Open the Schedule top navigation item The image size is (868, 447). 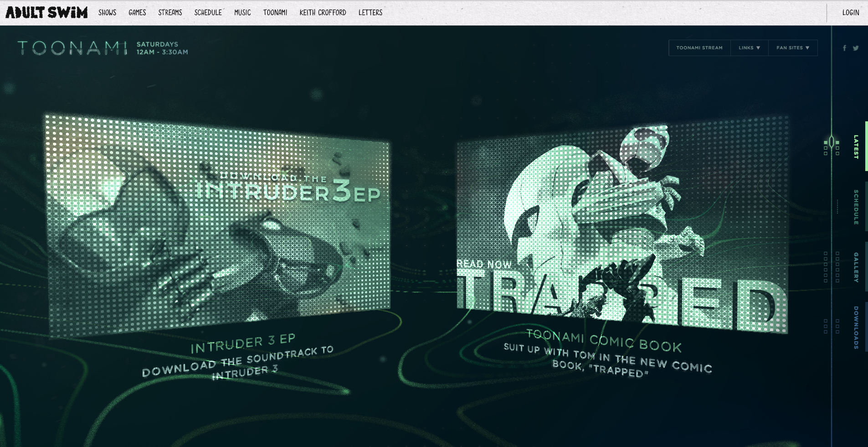tap(208, 12)
